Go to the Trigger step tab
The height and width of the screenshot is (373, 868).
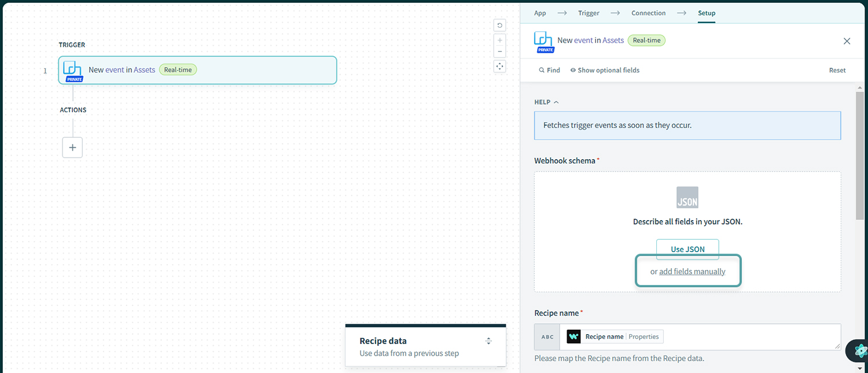tap(589, 13)
